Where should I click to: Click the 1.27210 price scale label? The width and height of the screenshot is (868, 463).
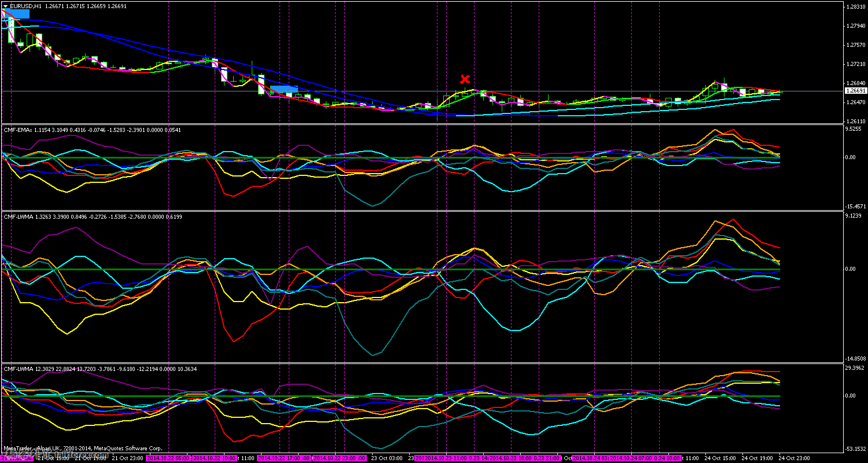855,64
